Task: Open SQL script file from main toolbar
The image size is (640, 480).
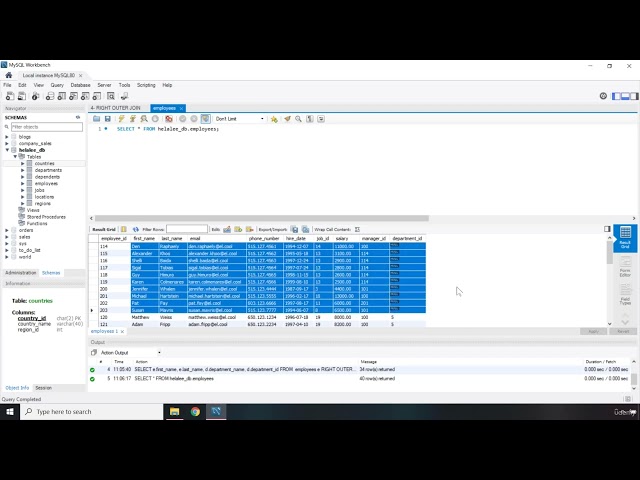Action: click(x=22, y=96)
